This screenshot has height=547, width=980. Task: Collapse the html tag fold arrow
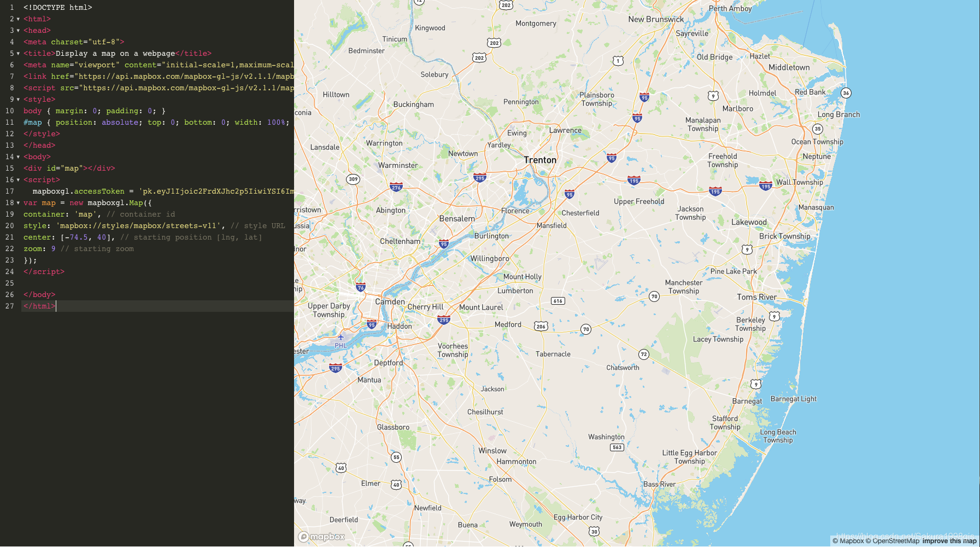coord(18,19)
